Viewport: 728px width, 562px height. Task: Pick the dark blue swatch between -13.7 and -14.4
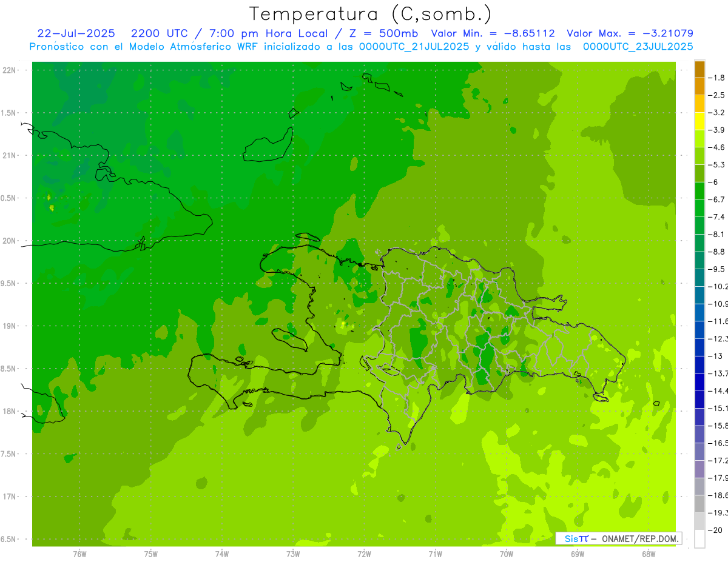[x=699, y=383]
